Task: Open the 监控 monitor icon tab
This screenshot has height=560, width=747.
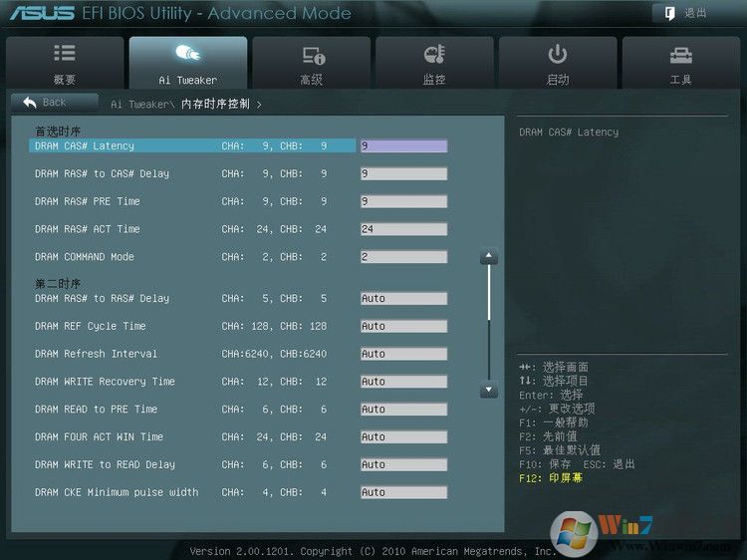Action: [x=434, y=62]
